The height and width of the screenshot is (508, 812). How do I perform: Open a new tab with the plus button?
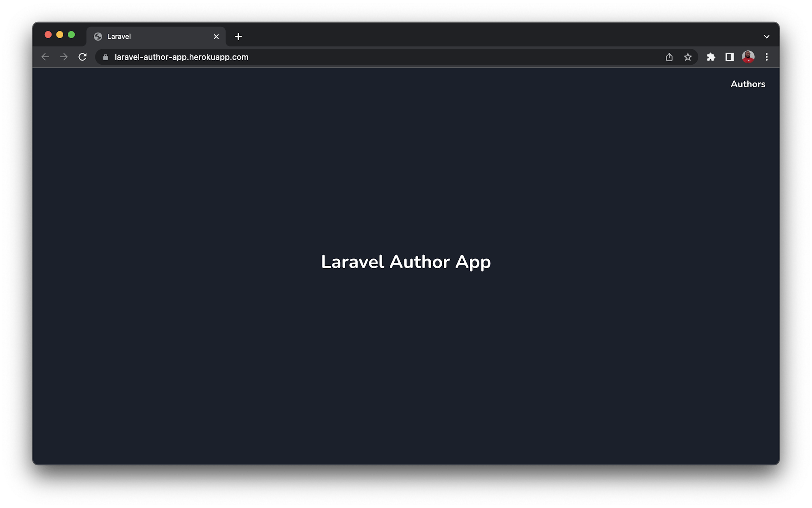click(x=238, y=37)
